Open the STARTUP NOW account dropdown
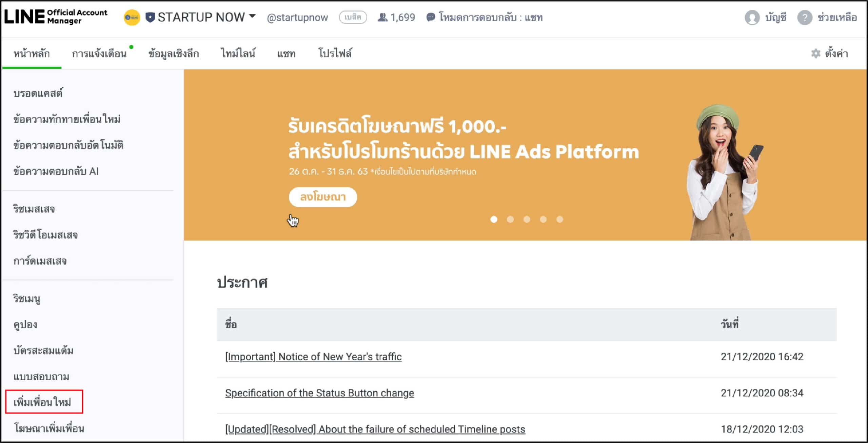This screenshot has height=443, width=868. (206, 17)
